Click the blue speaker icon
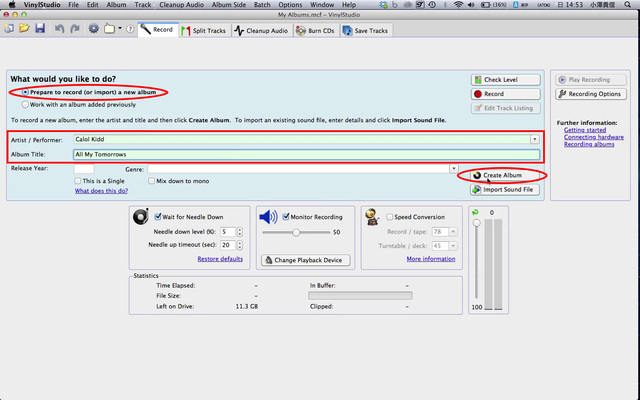The height and width of the screenshot is (400, 640). pos(268,217)
